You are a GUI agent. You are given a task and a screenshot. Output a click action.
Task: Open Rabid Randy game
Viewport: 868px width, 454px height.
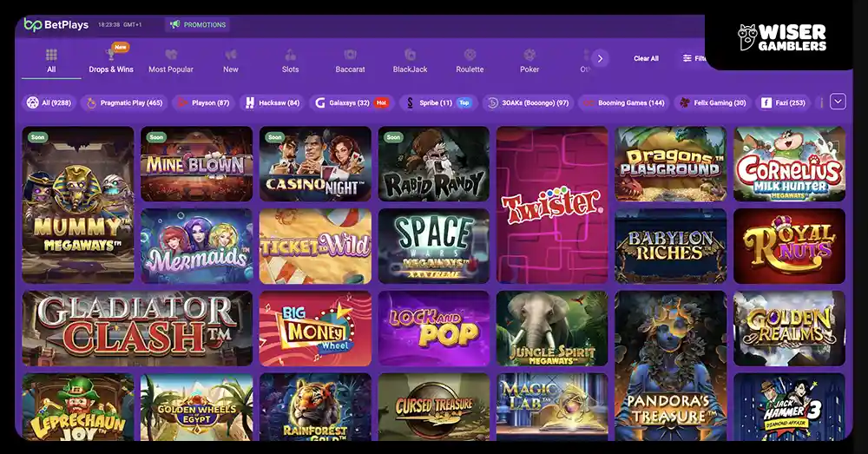point(433,164)
